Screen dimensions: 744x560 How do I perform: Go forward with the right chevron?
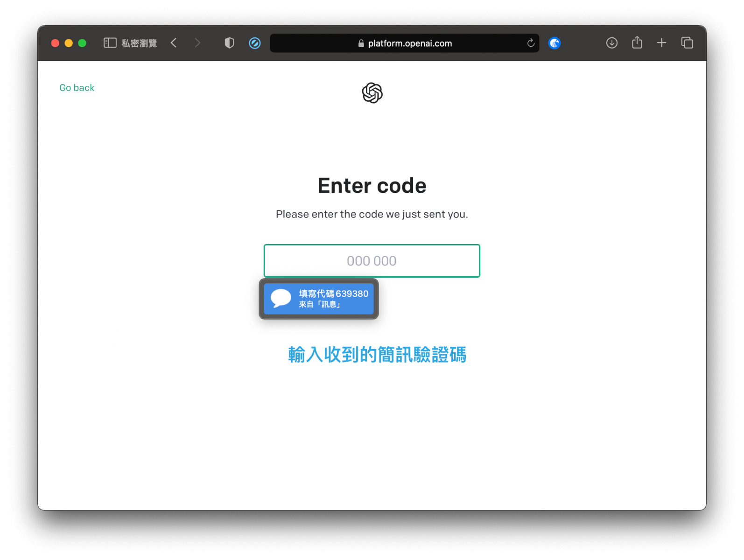(197, 43)
